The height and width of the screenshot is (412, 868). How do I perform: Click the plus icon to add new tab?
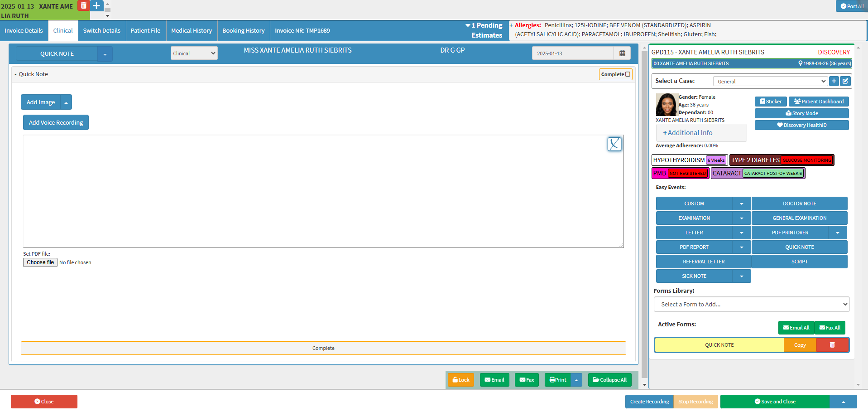point(96,5)
